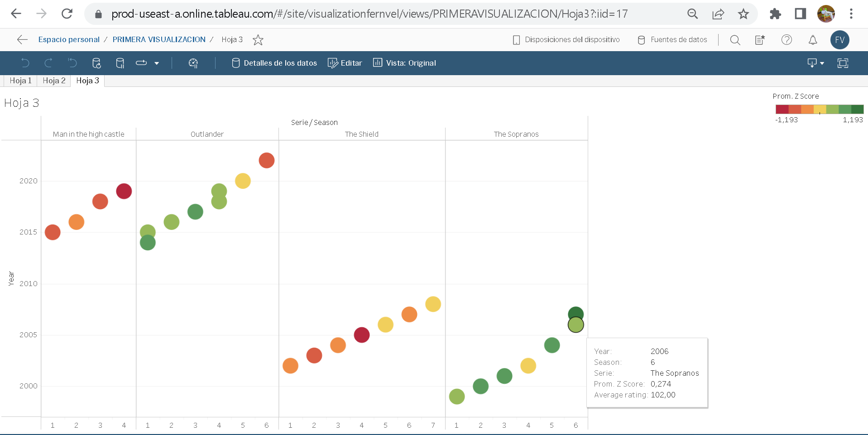Image resolution: width=868 pixels, height=435 pixels.
Task: Open the help question mark icon
Action: pos(786,40)
